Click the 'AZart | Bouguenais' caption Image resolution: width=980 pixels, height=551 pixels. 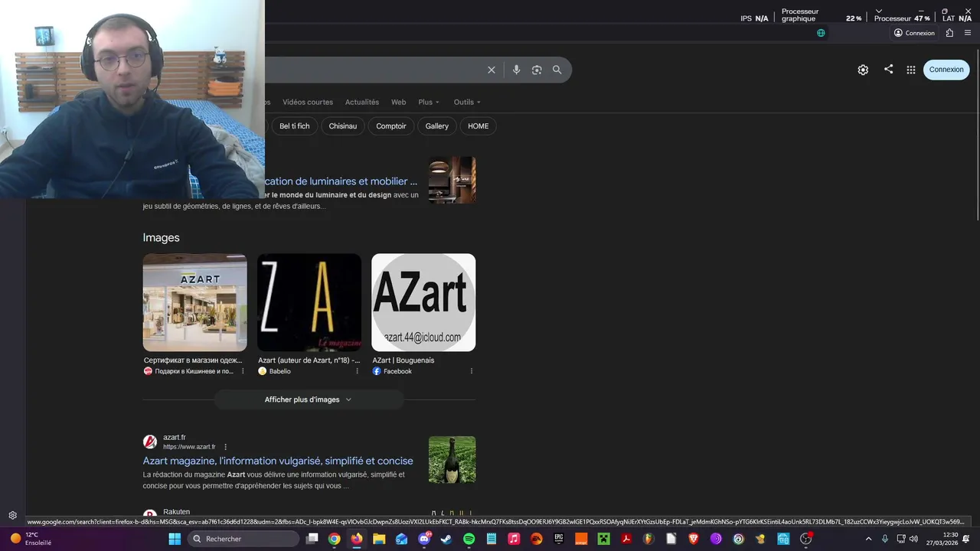(x=403, y=360)
